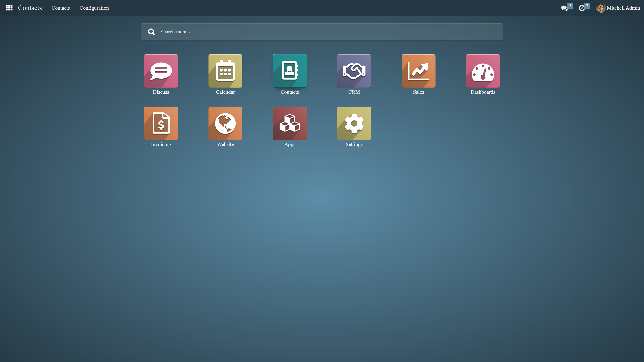
Task: Toggle the home menu grid icon
Action: [9, 8]
